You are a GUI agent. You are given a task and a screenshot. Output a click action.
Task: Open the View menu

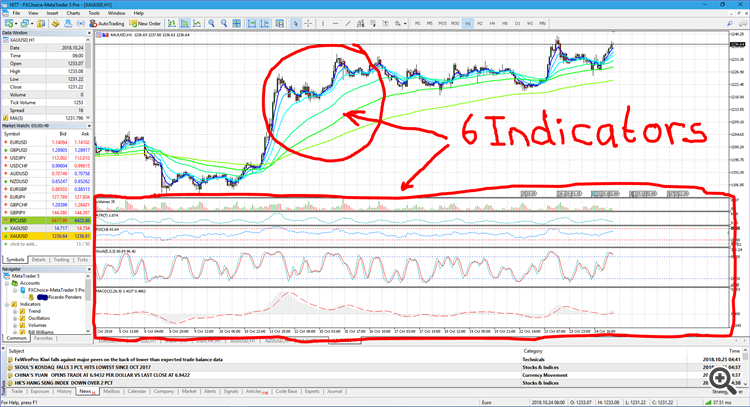(x=33, y=13)
